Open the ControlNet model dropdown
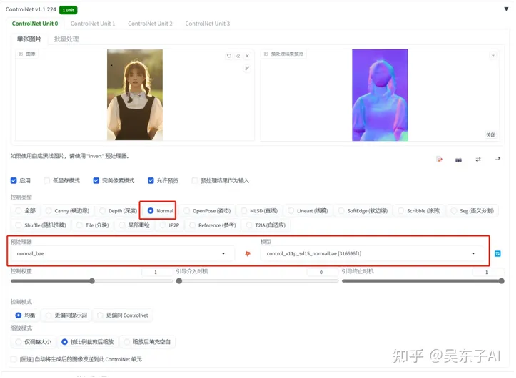 tap(371, 254)
